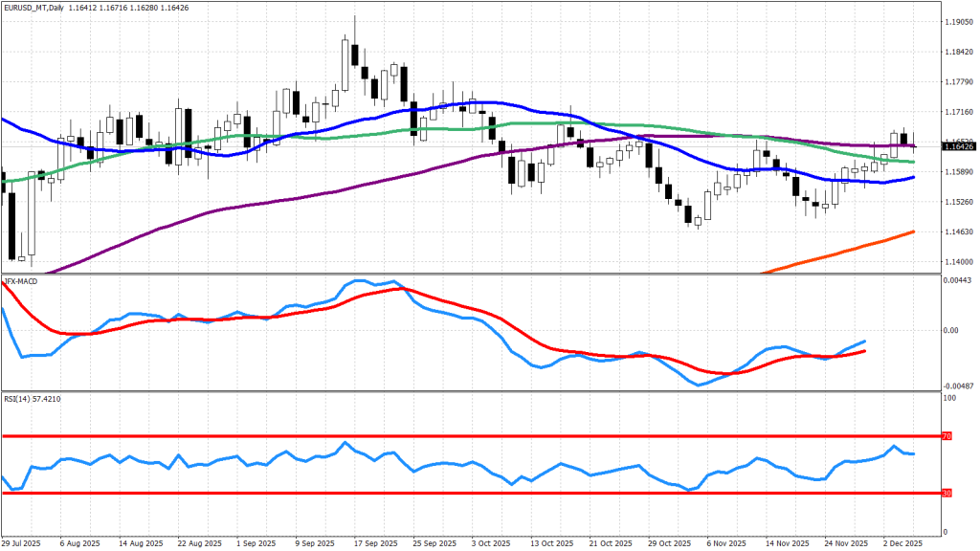Click the -0.00487 MACD scale value
Screen dimensions: 980x551
[958, 386]
